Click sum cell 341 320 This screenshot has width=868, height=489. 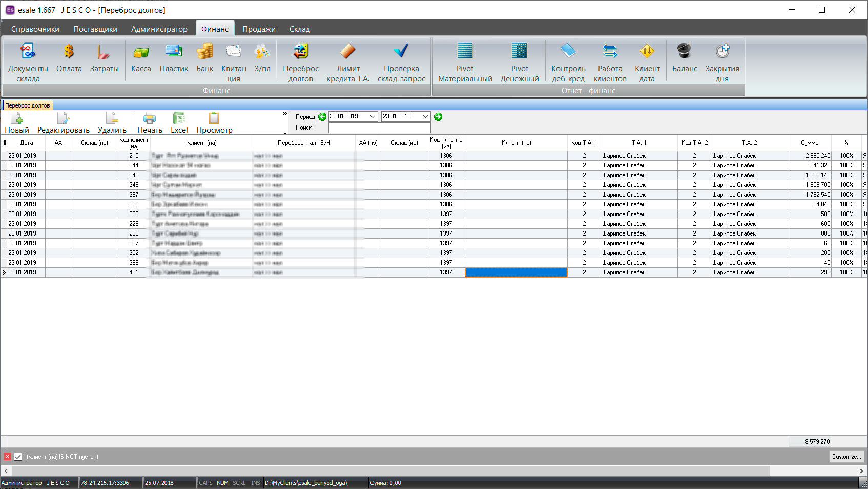(x=810, y=165)
